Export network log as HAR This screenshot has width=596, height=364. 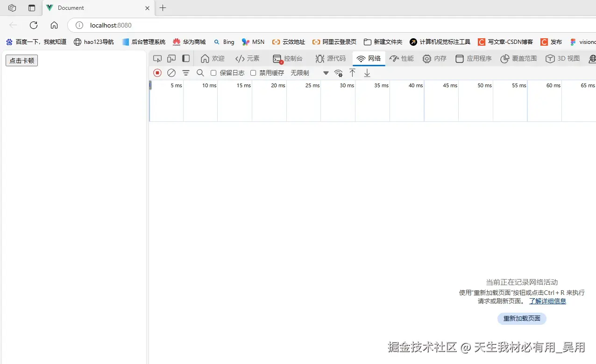367,73
